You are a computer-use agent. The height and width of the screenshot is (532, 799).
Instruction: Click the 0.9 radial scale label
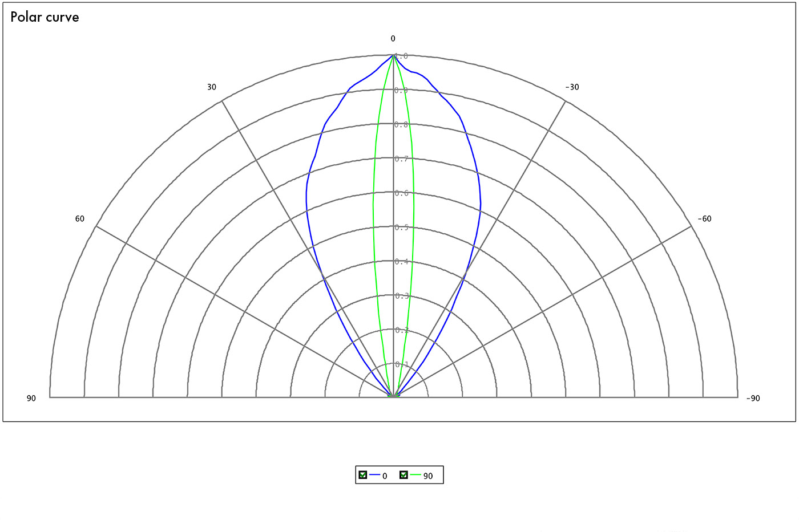pos(402,91)
